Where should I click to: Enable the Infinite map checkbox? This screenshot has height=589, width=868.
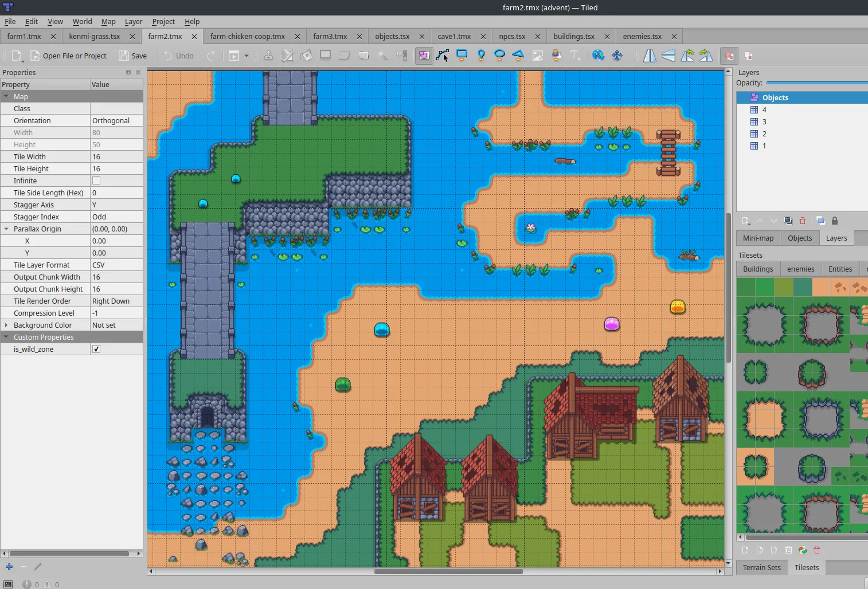96,180
